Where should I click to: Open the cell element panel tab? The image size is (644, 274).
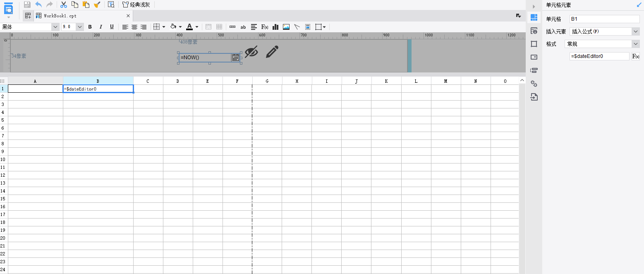click(x=534, y=17)
